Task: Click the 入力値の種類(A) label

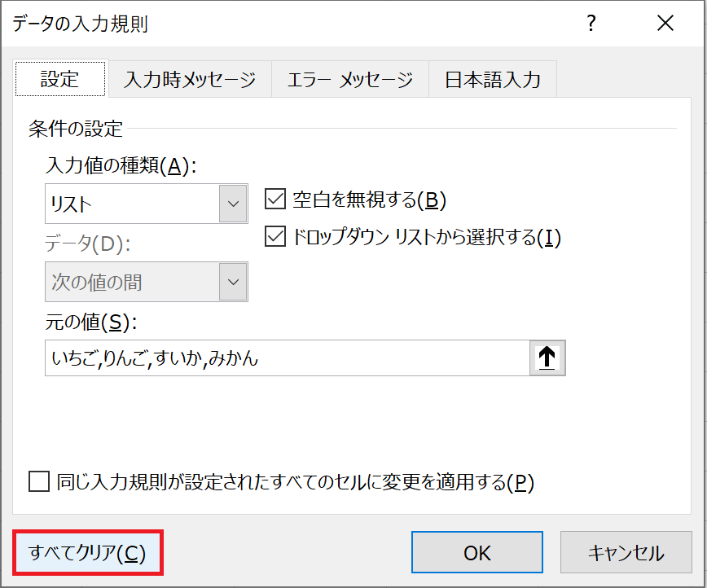Action: pyautogui.click(x=121, y=165)
